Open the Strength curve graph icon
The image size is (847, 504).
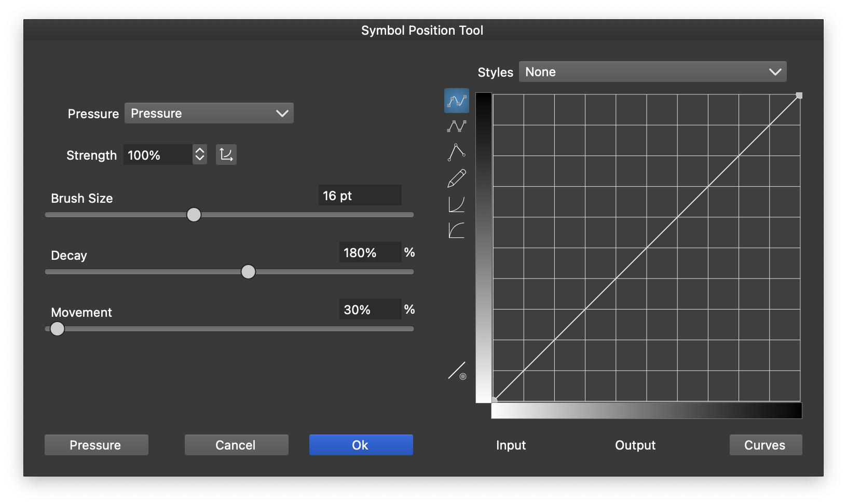[x=226, y=155]
